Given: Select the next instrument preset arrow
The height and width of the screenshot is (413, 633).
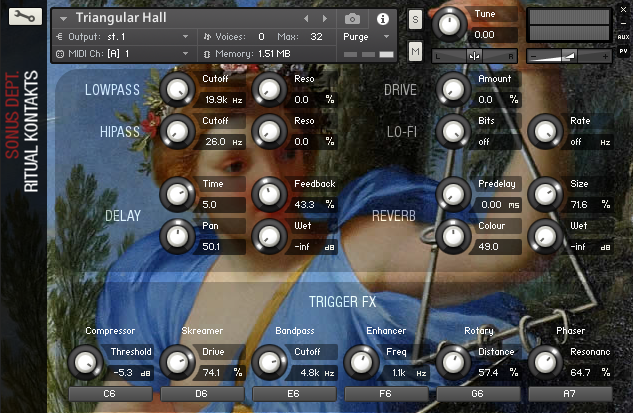Looking at the screenshot, I should tap(325, 19).
